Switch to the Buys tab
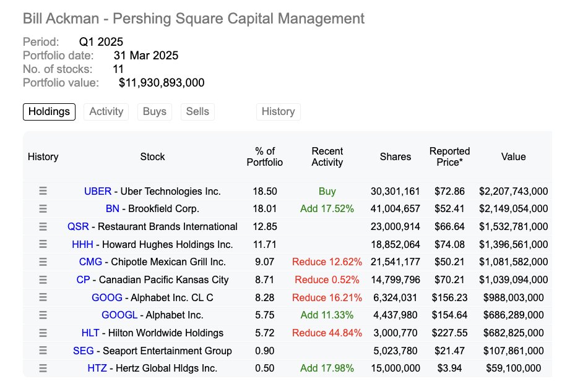 [x=155, y=112]
